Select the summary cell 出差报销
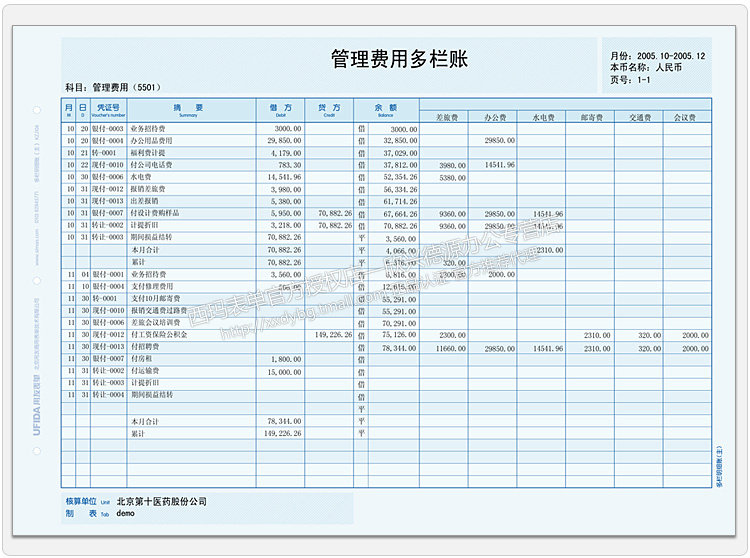This screenshot has height=558, width=750. [x=144, y=201]
